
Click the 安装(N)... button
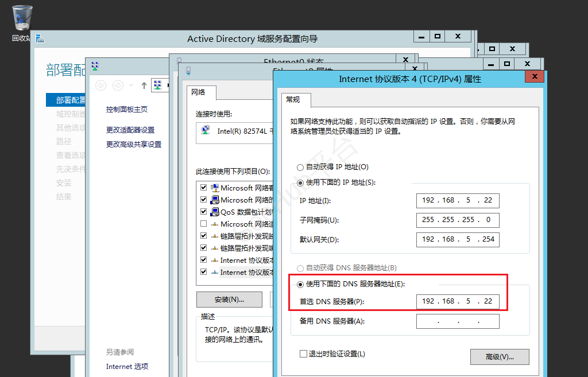pyautogui.click(x=229, y=299)
